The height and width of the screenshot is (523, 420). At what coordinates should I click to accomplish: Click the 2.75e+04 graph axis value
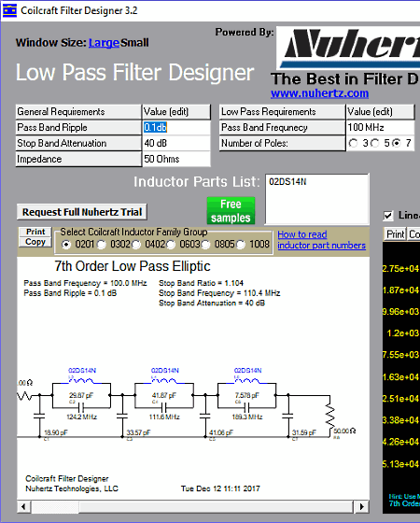click(x=401, y=269)
